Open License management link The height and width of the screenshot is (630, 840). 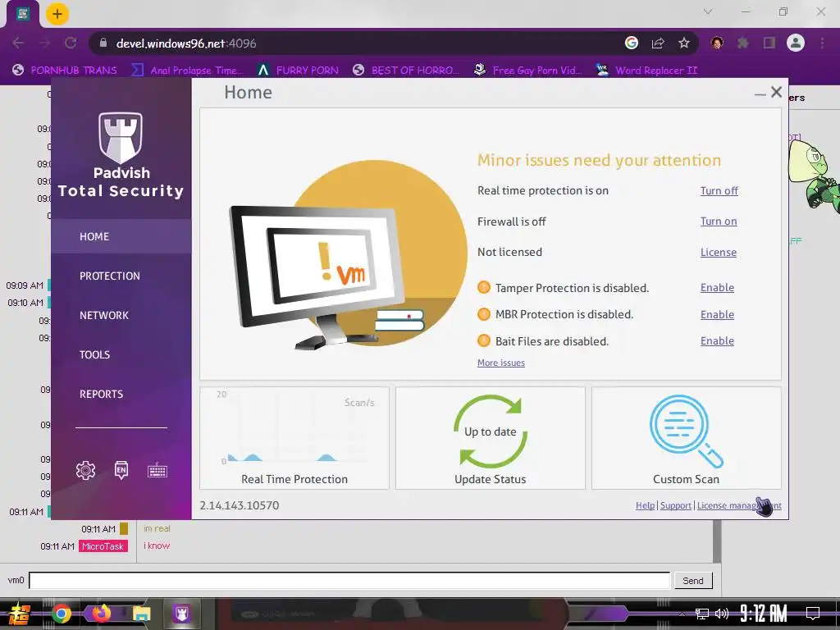(739, 505)
